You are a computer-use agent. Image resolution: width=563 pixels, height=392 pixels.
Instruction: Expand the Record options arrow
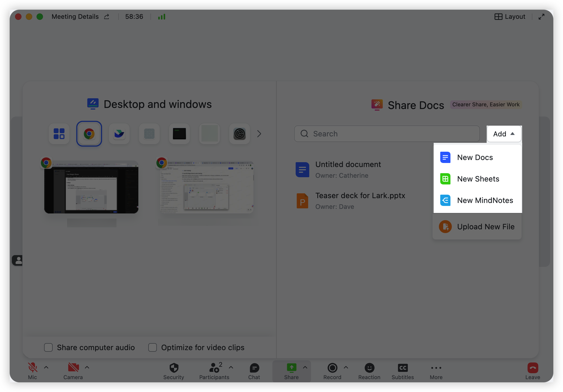346,367
